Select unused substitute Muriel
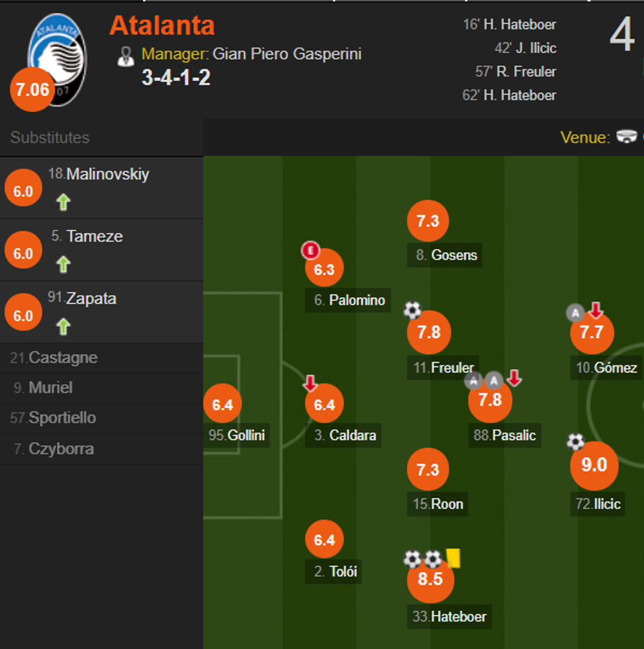644x649 pixels. pos(51,388)
